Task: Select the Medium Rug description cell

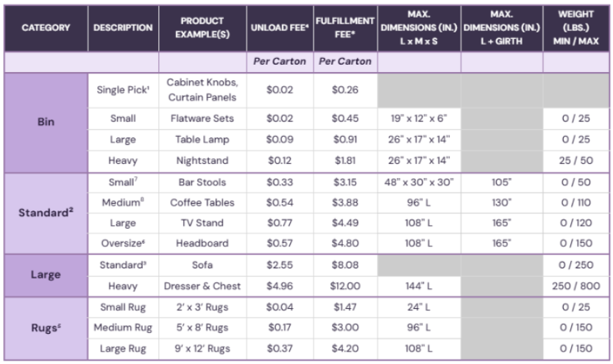Action: coord(123,327)
